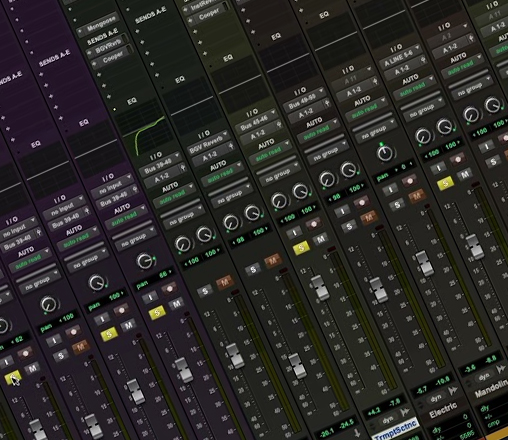This screenshot has width=508, height=440.
Task: Open dyn indicator on Electric track
Action: tap(436, 398)
